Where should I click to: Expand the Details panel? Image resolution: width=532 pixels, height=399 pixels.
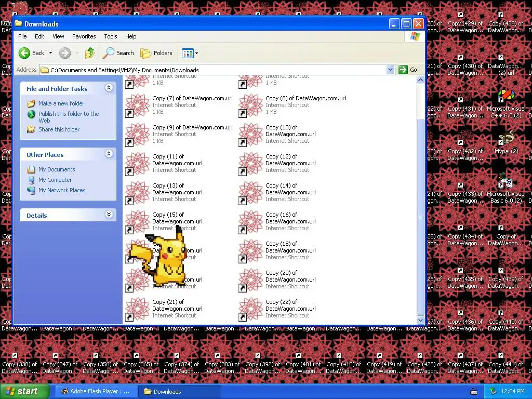pos(109,215)
